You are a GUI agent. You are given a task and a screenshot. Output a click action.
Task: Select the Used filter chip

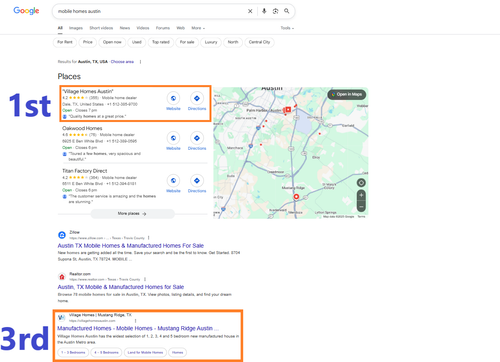137,42
